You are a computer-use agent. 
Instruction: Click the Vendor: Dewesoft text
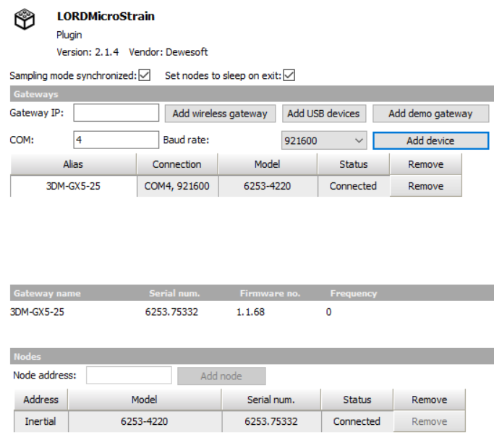pyautogui.click(x=169, y=52)
